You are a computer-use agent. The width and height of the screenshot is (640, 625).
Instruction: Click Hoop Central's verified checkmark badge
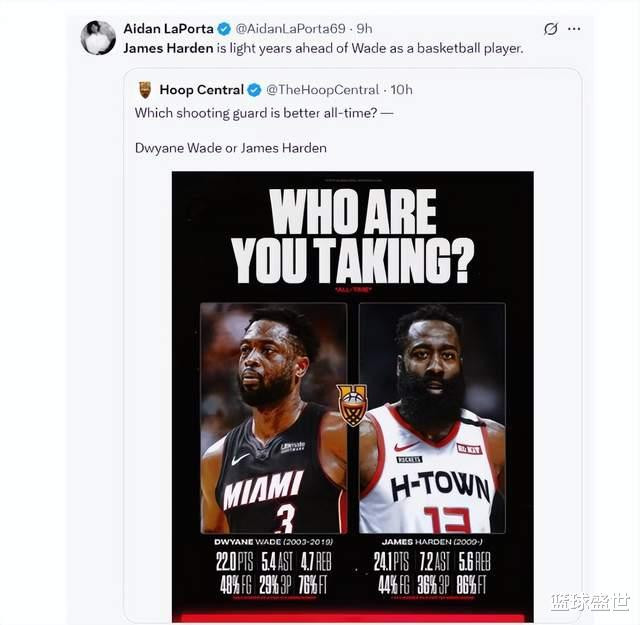point(254,90)
